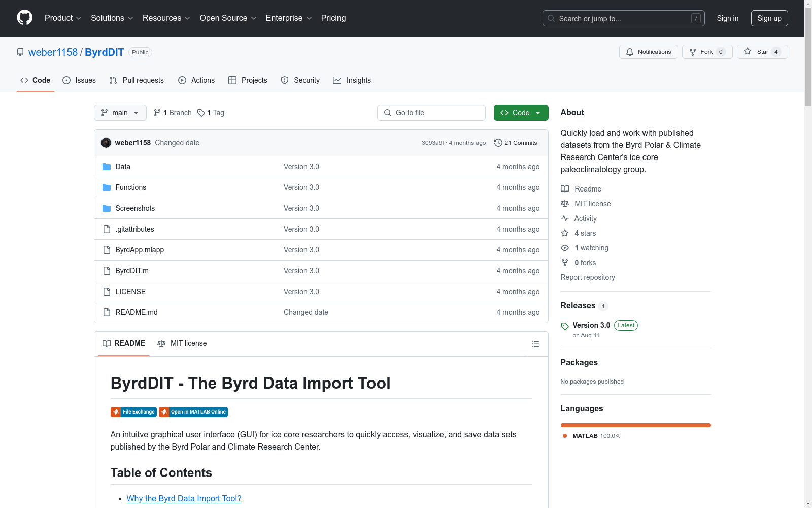
Task: View 4 stars
Action: 579,233
